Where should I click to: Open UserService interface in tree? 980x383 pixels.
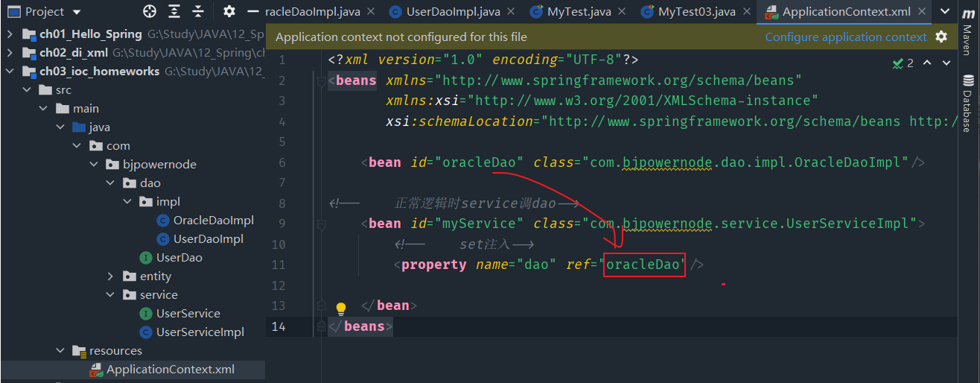click(x=188, y=314)
